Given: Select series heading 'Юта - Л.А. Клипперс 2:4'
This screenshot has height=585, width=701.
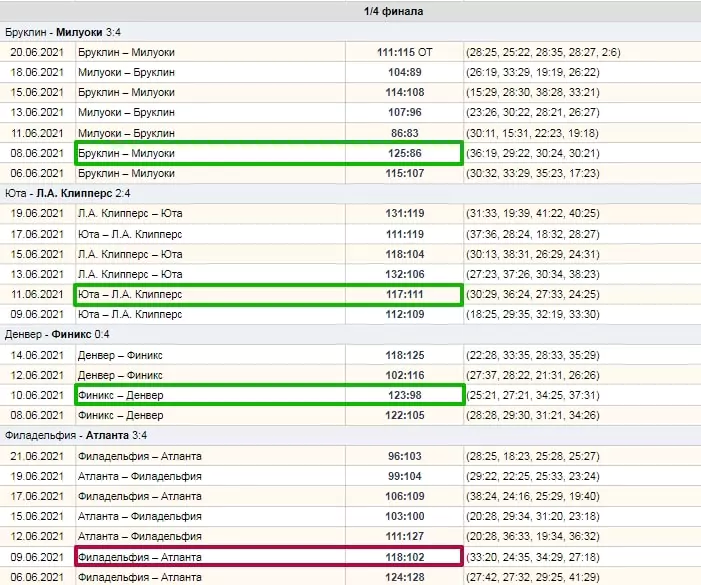Looking at the screenshot, I should [x=68, y=194].
